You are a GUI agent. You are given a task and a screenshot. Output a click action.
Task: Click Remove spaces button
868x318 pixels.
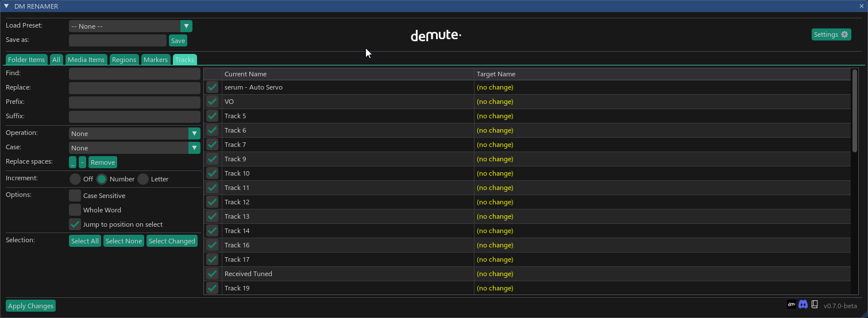pyautogui.click(x=103, y=162)
